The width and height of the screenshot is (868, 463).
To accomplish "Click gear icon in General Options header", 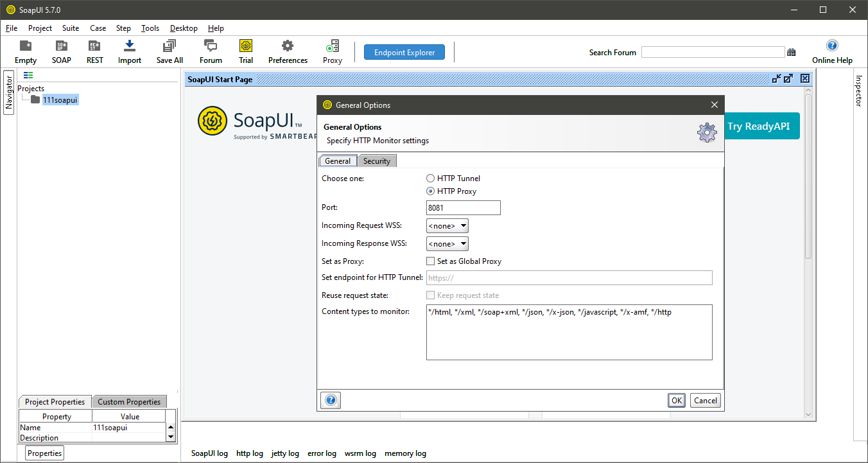I will (707, 133).
